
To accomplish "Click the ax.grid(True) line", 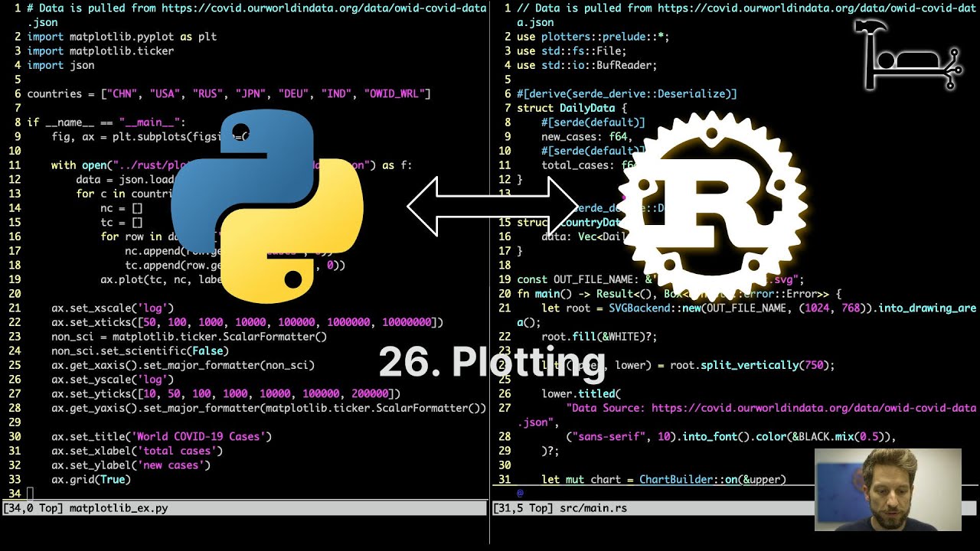I will [x=91, y=479].
